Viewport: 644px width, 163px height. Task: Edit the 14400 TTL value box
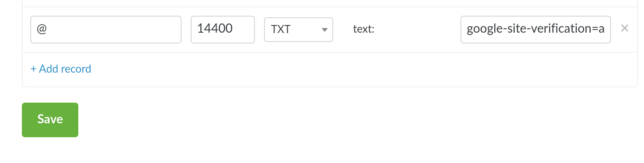(x=223, y=30)
